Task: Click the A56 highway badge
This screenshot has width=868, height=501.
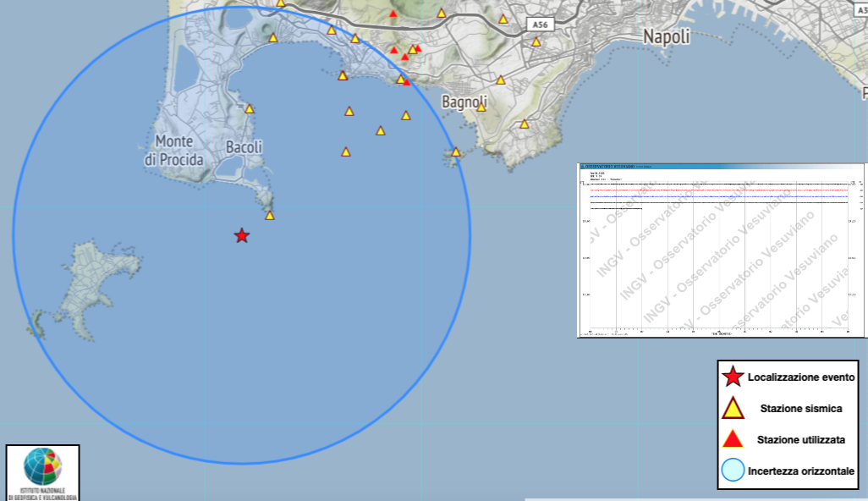Action: [539, 25]
